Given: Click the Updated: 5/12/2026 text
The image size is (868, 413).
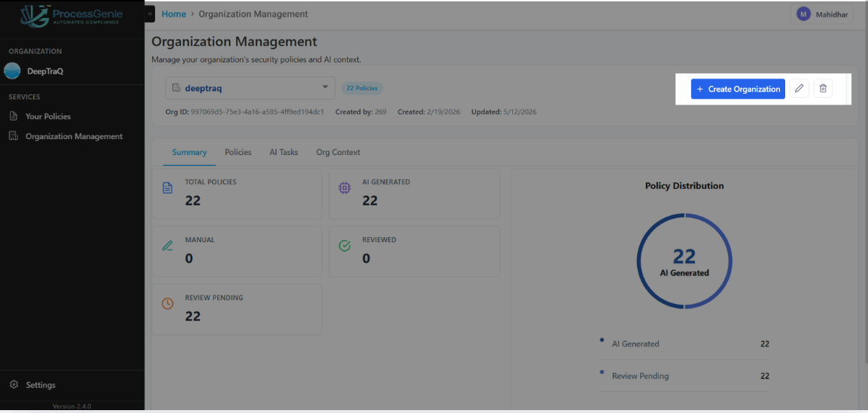Looking at the screenshot, I should [504, 112].
